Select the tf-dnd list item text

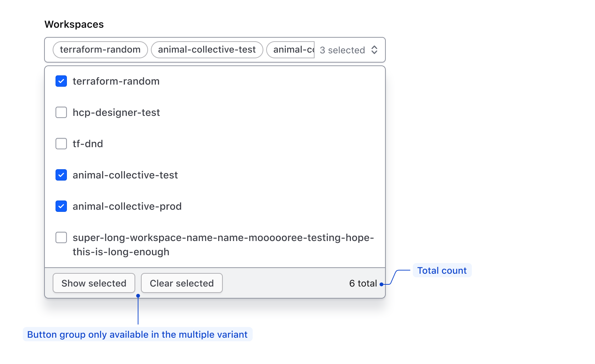(87, 144)
